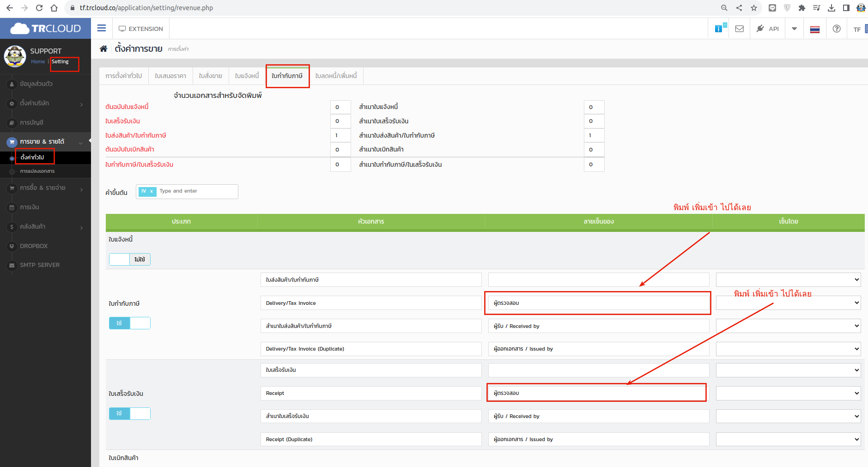This screenshot has height=467, width=868.
Task: Click the Home breadcrumb link
Action: [x=38, y=61]
